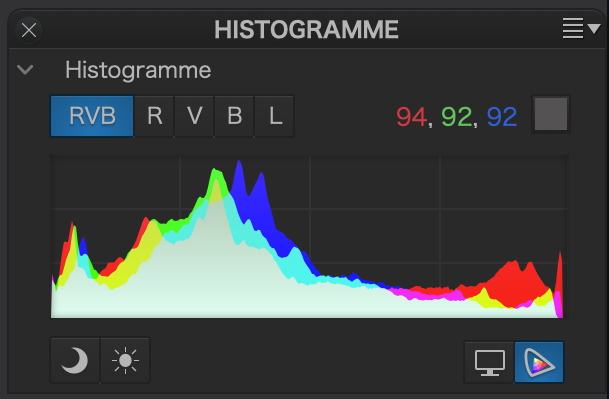Close the Histogramme panel
The image size is (609, 399).
(x=29, y=30)
